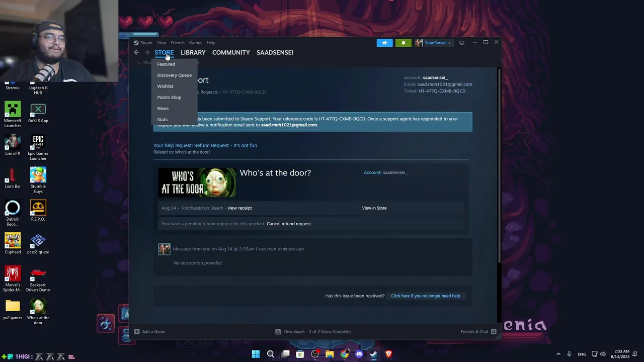Click the taskbar Search magnifier

(x=270, y=354)
